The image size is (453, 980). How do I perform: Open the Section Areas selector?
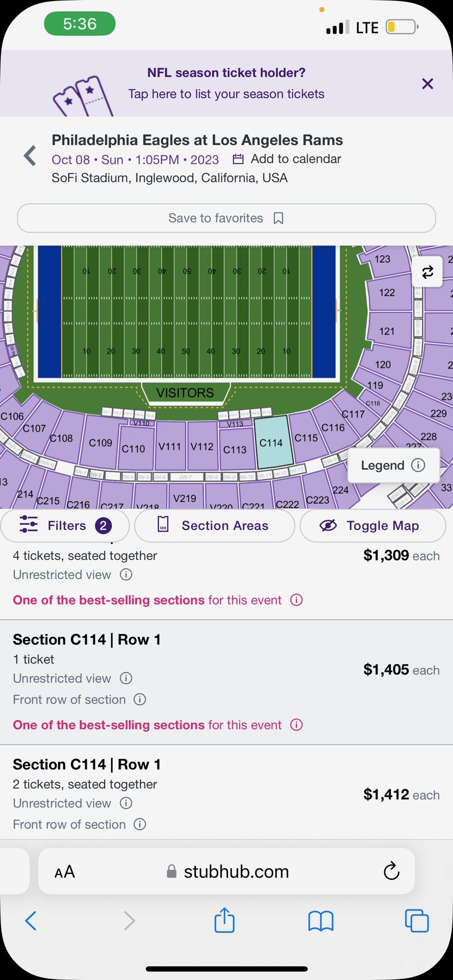[215, 526]
